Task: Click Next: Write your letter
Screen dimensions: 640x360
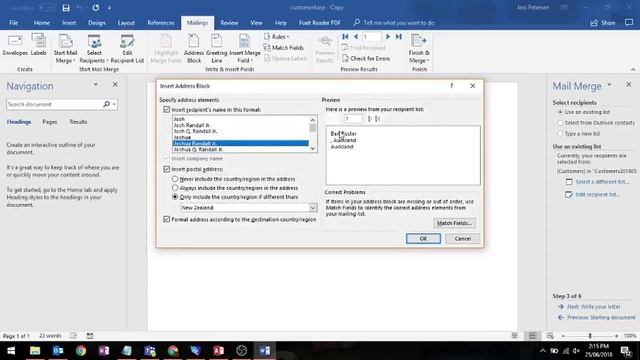Action: 593,307
